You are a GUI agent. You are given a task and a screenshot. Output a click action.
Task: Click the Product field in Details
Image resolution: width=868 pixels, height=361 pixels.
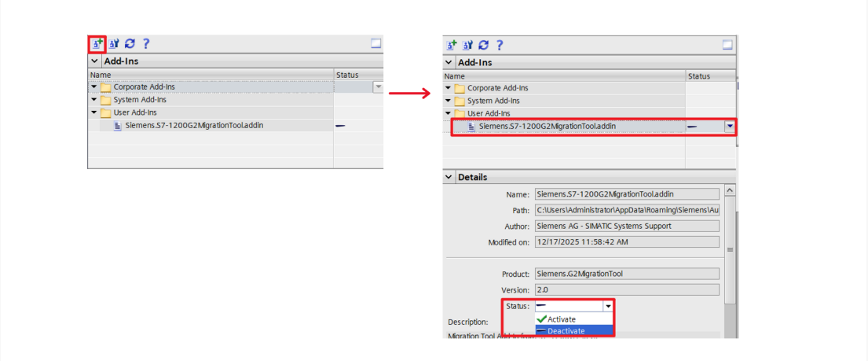[627, 274]
